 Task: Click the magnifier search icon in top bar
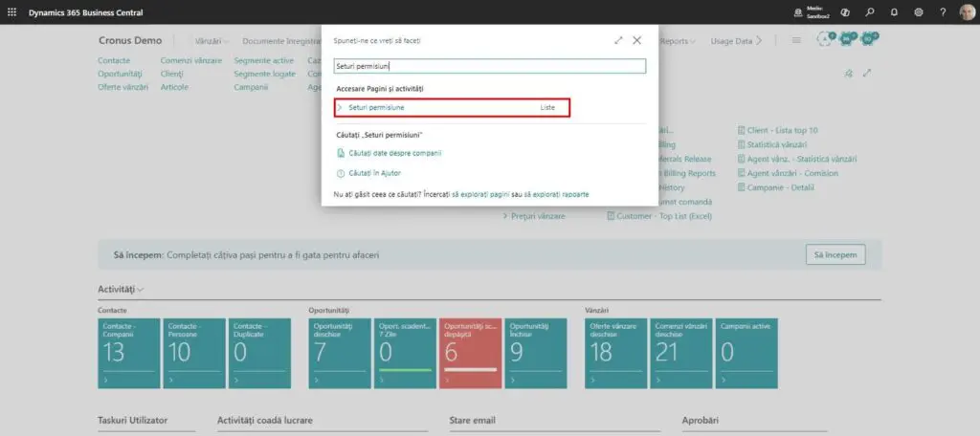point(869,12)
